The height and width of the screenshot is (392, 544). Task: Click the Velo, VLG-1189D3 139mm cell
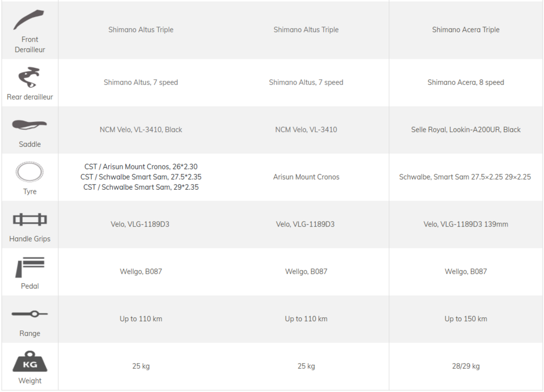466,224
